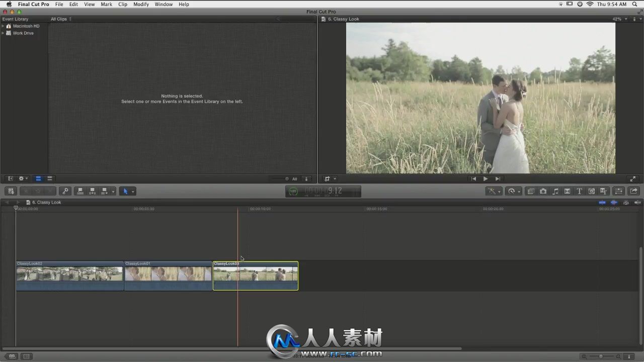Hide the Event Library sidebar

coord(11,178)
